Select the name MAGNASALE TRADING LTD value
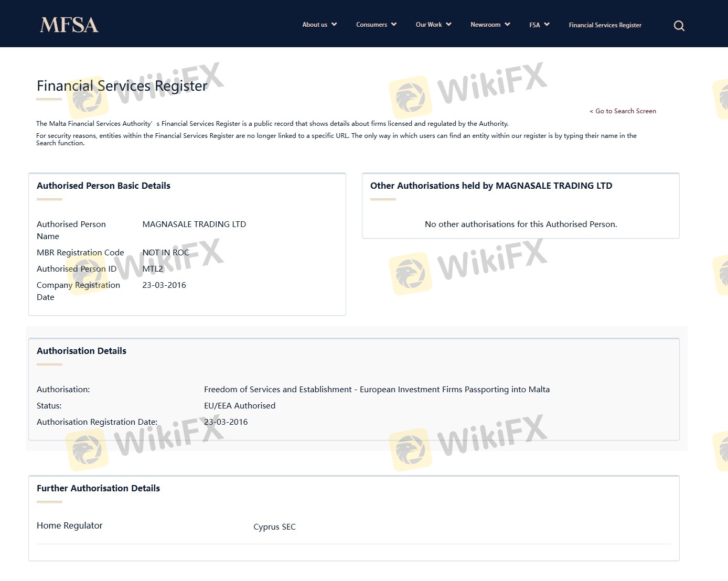Screen dimensions: 728x581 point(194,224)
